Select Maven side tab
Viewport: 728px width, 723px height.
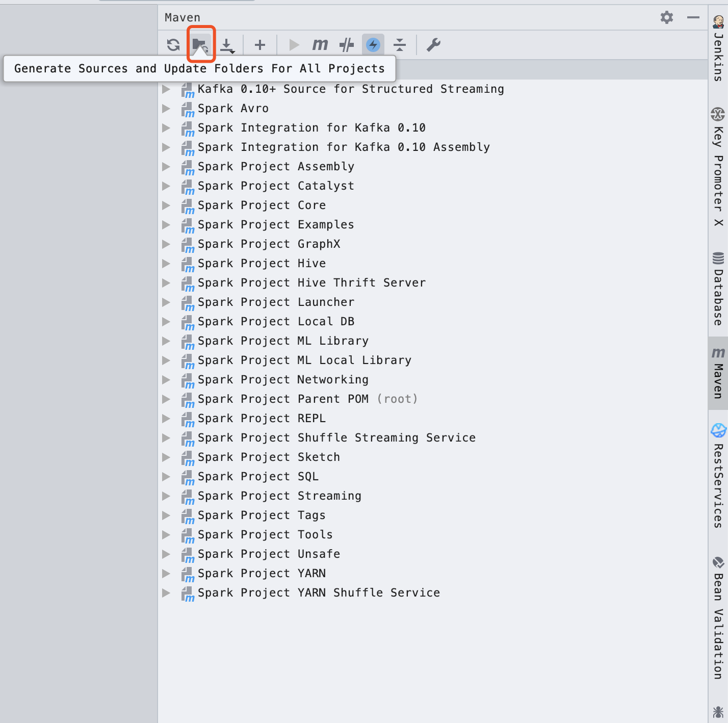(x=718, y=373)
